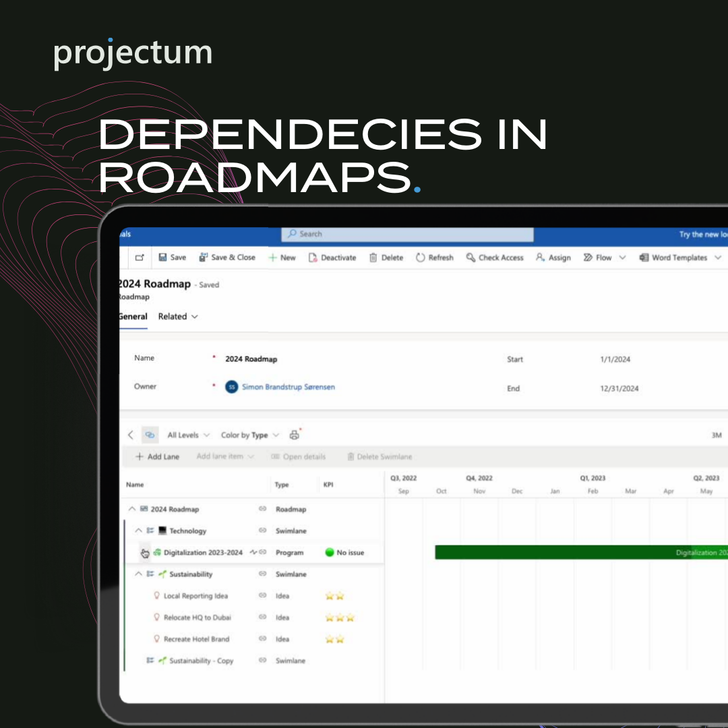Image resolution: width=728 pixels, height=728 pixels.
Task: Collapse the Sustainability swimlane
Action: (138, 574)
